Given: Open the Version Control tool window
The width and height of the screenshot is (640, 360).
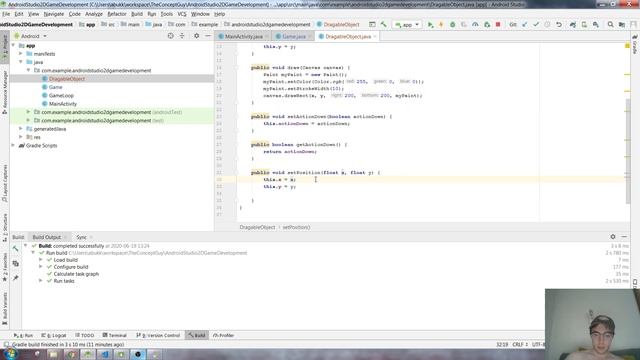Looking at the screenshot, I should click(x=158, y=335).
